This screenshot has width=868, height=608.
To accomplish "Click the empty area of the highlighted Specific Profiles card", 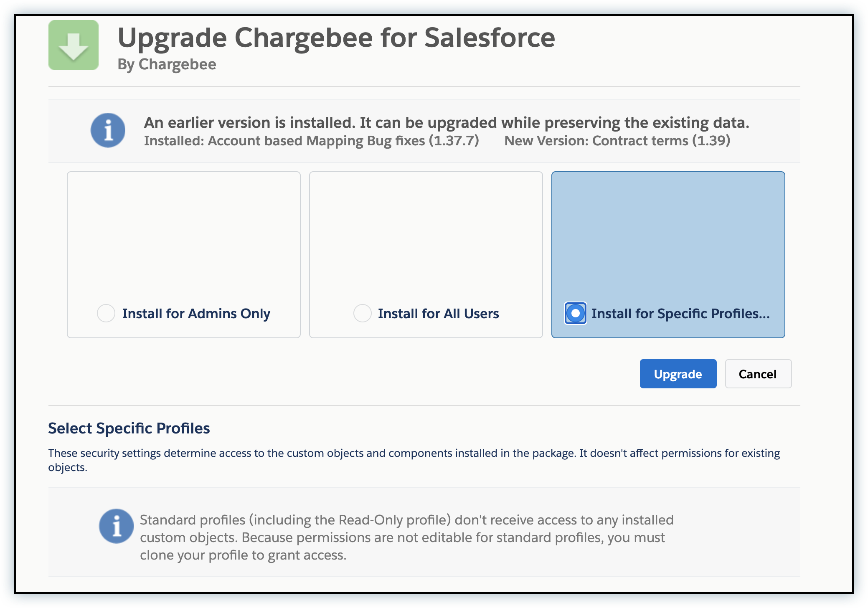I will pyautogui.click(x=668, y=234).
